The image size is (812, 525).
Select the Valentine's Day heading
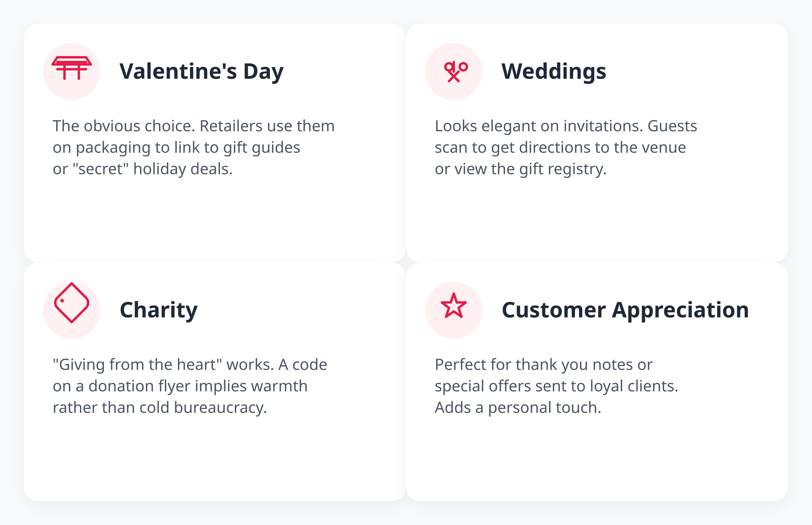(x=201, y=71)
